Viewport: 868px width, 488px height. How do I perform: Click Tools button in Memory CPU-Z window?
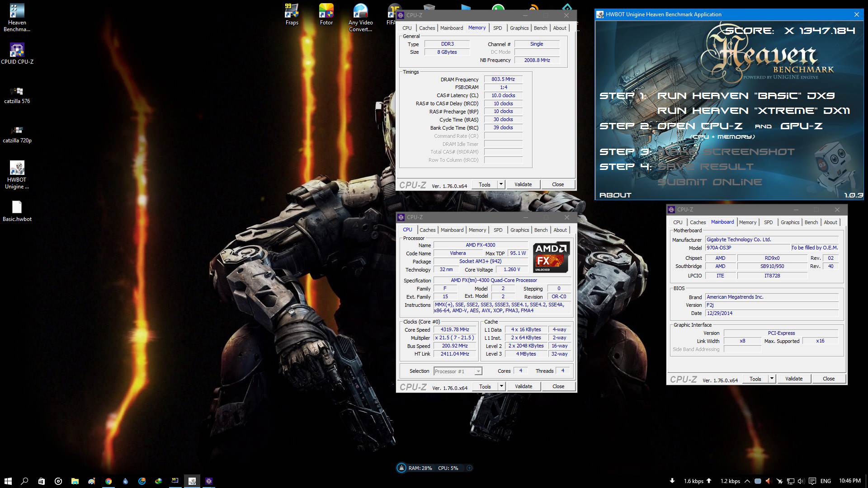coord(485,184)
